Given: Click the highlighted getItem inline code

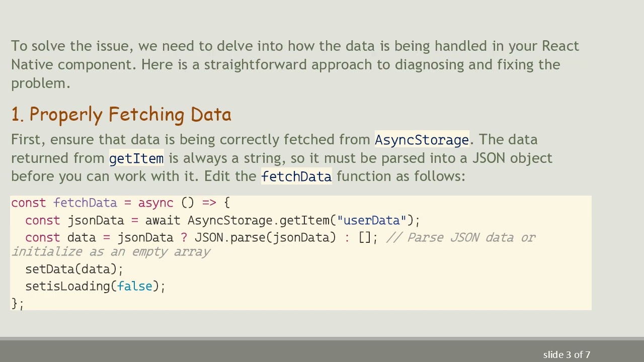Looking at the screenshot, I should click(136, 158).
